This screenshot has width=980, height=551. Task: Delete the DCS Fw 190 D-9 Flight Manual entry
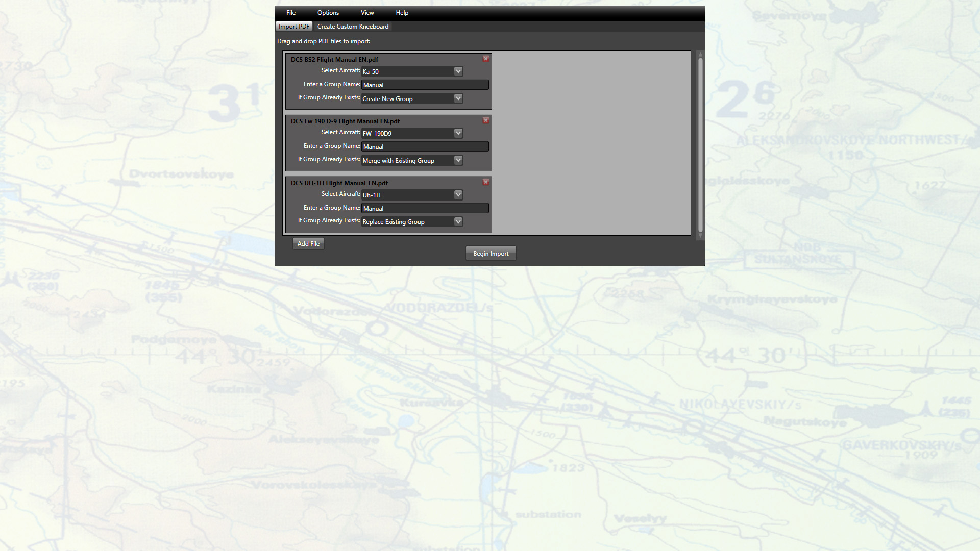[485, 120]
